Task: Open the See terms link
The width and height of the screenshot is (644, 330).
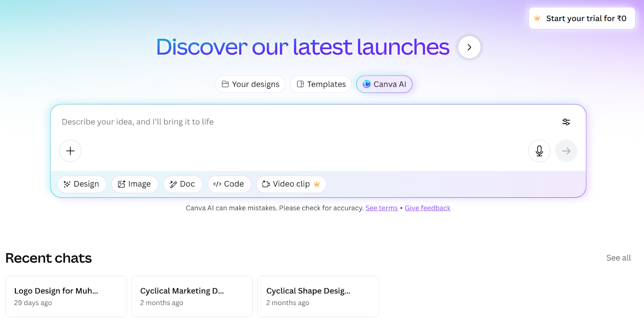Action: point(381,208)
